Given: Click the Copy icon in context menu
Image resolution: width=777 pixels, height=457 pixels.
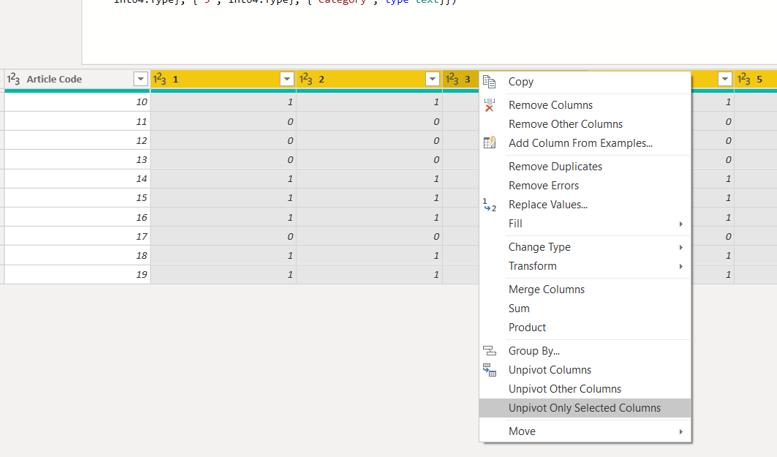Looking at the screenshot, I should [x=489, y=82].
